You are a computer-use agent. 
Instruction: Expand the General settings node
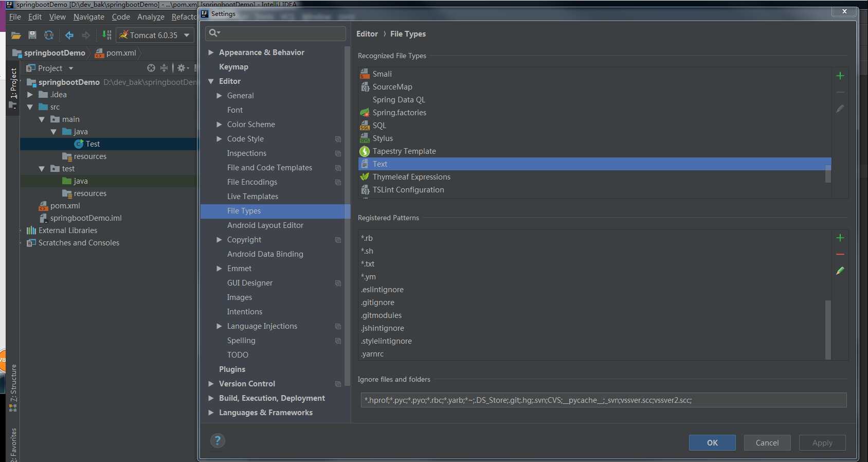pos(219,96)
